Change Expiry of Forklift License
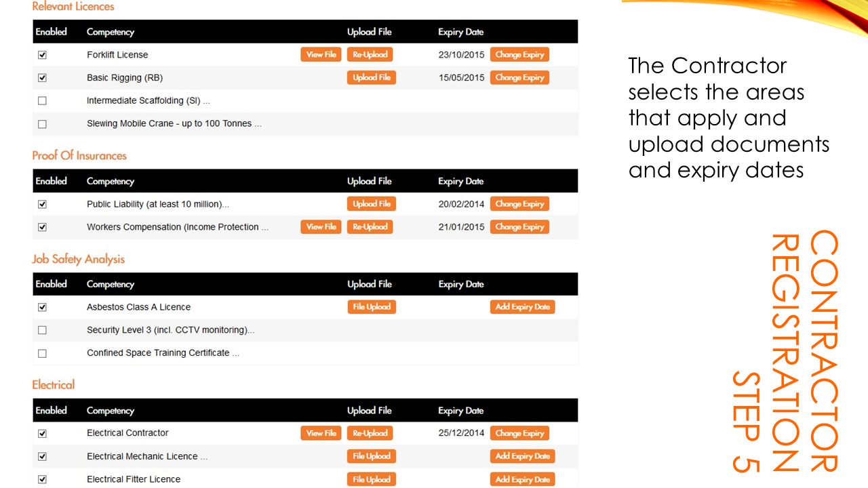Viewport: 868px width, 488px height. [519, 55]
